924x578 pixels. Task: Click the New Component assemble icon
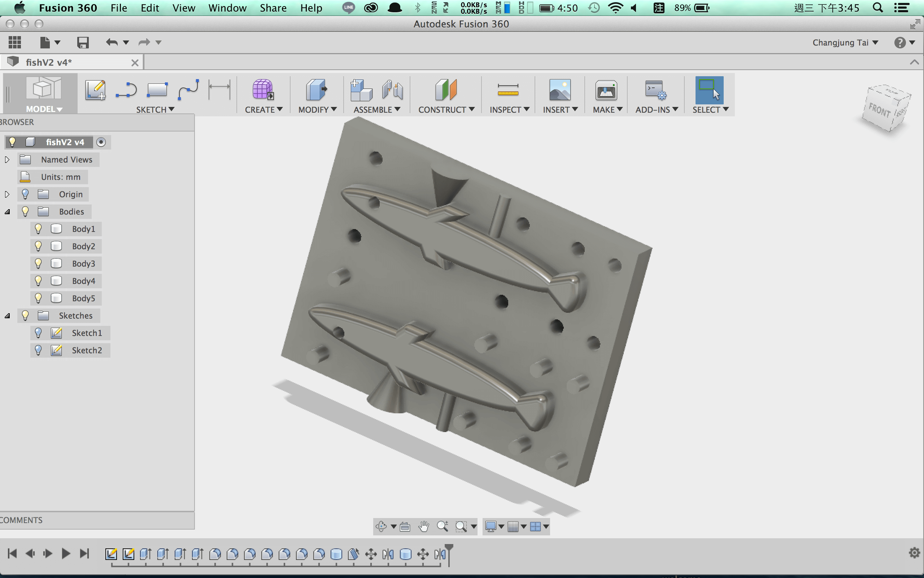pyautogui.click(x=361, y=90)
